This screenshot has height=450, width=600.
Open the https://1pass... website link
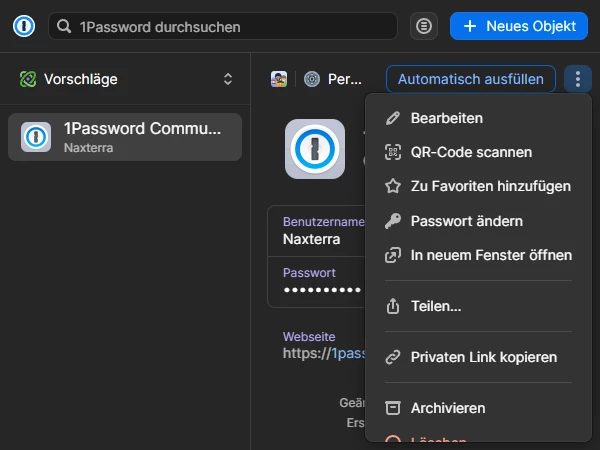click(324, 353)
